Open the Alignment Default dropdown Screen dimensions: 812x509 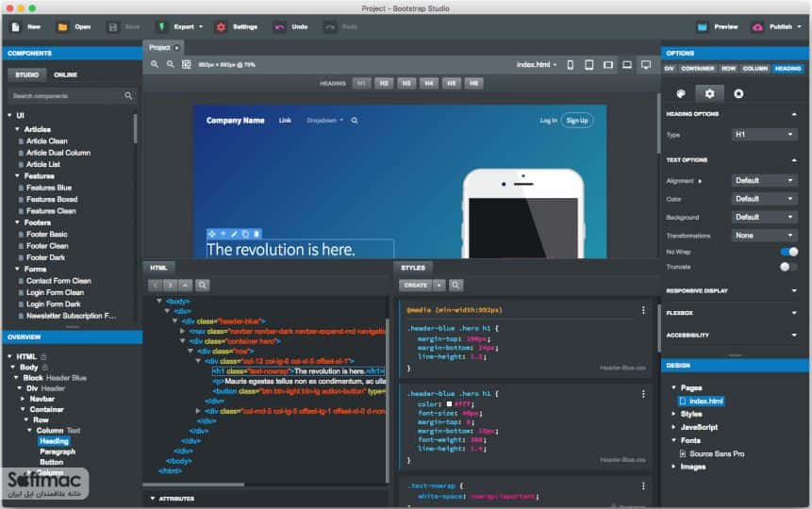pyautogui.click(x=764, y=181)
